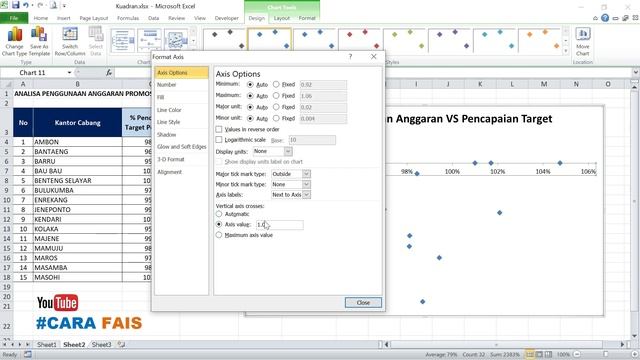Click Page Break Preview status bar icon
Image resolution: width=640 pixels, height=360 pixels.
click(548, 354)
